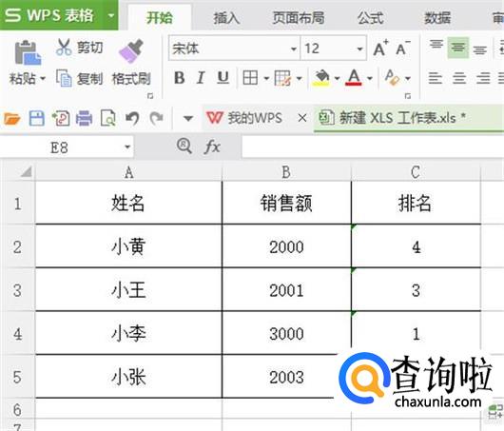Click the 粘贴 paste button
The height and width of the screenshot is (431, 504).
27,63
